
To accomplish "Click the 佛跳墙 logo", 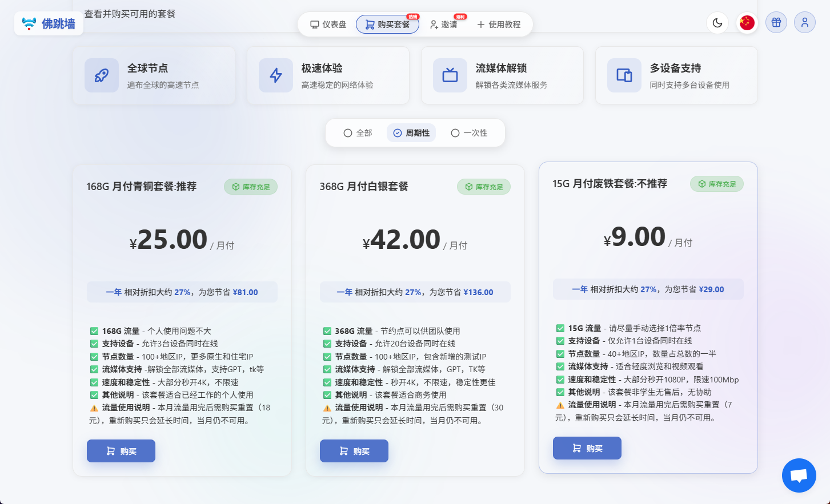I will [49, 23].
